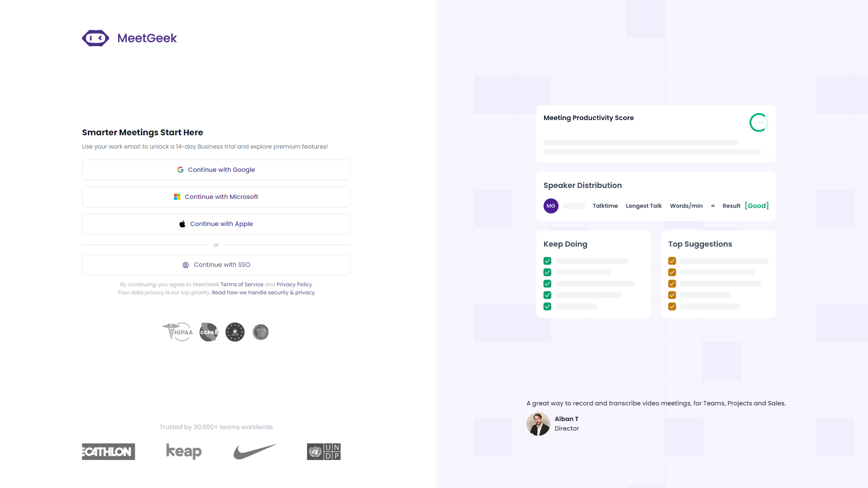Screen dimensions: 868x488
Task: Click the GDPR compliance badge
Action: 235,332
